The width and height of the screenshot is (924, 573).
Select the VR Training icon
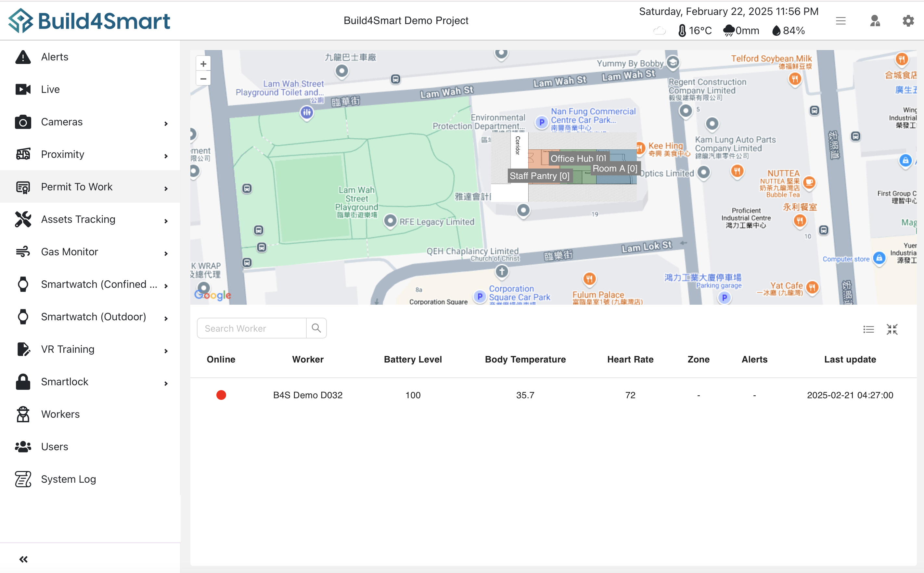coord(22,349)
